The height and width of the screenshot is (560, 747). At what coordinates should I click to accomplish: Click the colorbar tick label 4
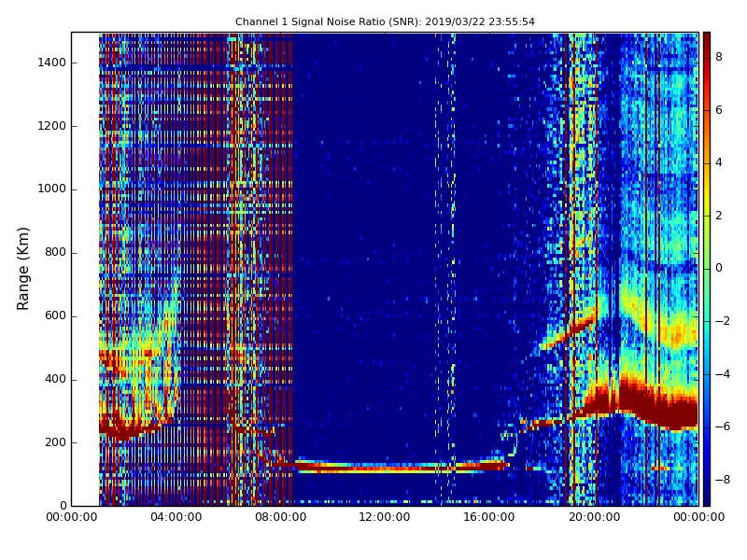(x=719, y=162)
